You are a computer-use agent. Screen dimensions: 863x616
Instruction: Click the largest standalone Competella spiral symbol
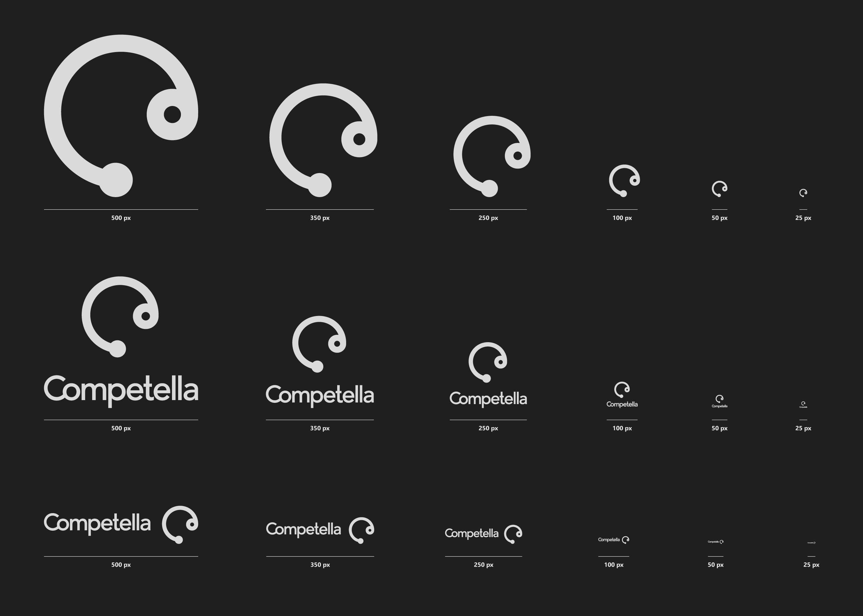tap(121, 116)
